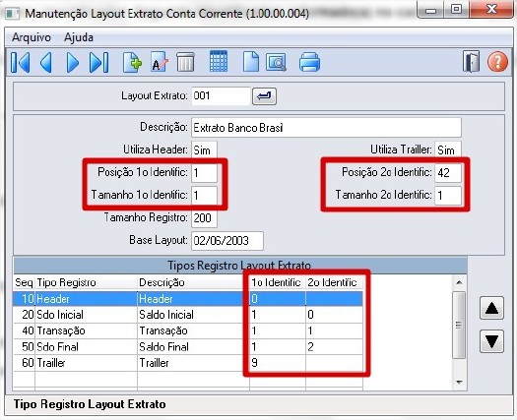Click the printer icon
The width and height of the screenshot is (517, 420).
309,62
